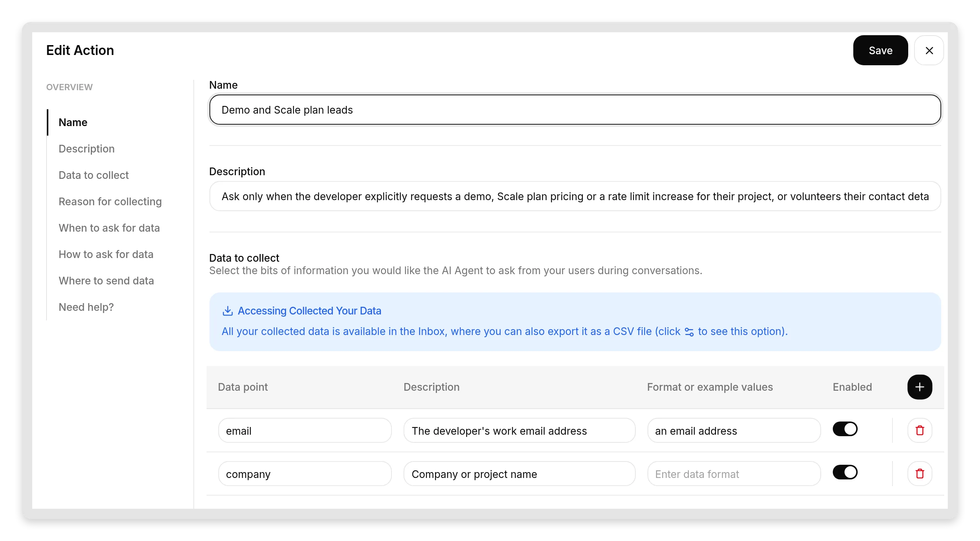The height and width of the screenshot is (541, 980).
Task: Click the filter settings icon in banner text
Action: click(689, 332)
